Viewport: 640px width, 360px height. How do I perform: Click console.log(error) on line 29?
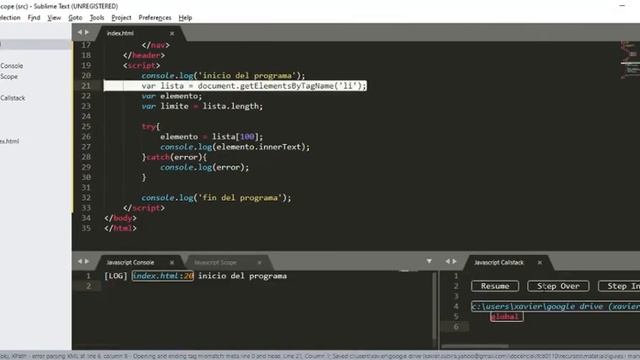tap(204, 167)
